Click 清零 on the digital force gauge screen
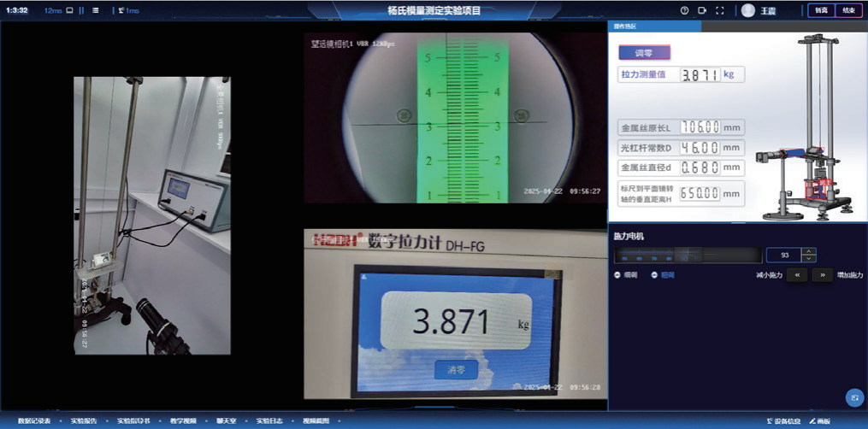Image resolution: width=868 pixels, height=429 pixels. pyautogui.click(x=456, y=370)
